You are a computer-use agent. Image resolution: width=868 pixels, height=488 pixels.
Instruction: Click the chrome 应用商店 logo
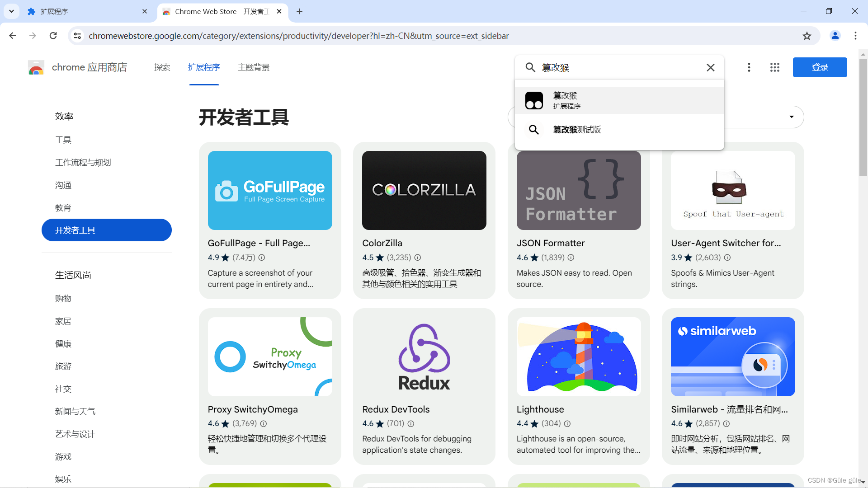click(x=77, y=67)
